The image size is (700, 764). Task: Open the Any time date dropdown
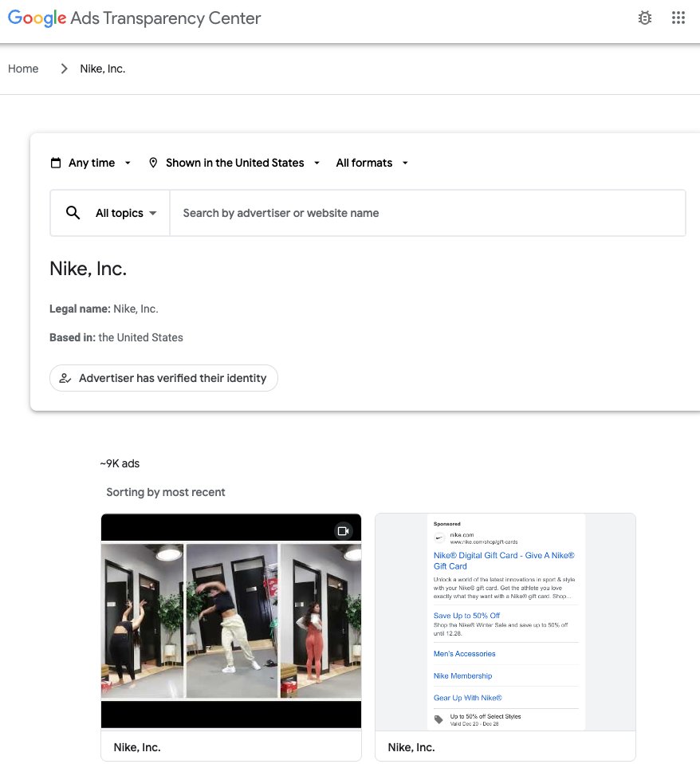[x=91, y=163]
